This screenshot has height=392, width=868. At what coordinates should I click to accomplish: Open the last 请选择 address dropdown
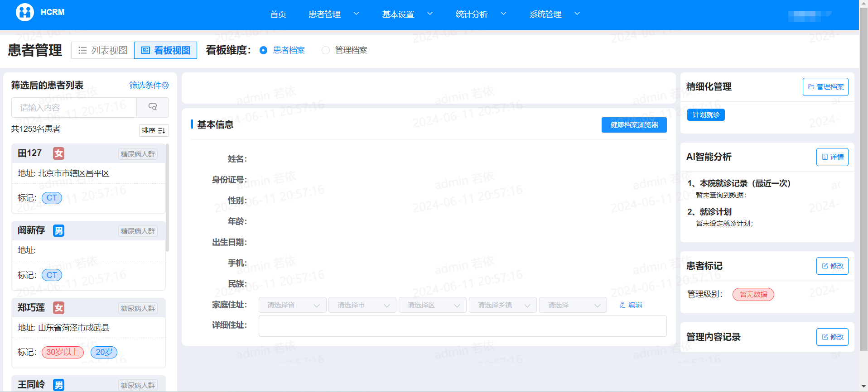[x=573, y=305]
